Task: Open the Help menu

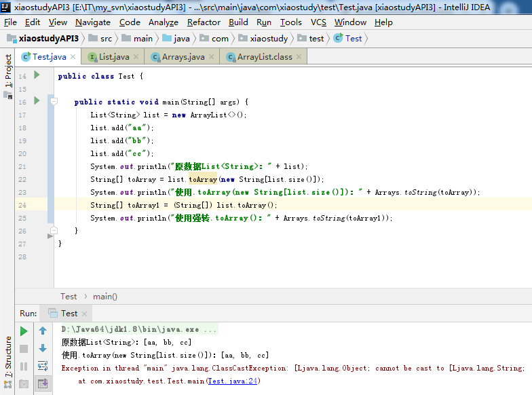Action: [x=383, y=22]
